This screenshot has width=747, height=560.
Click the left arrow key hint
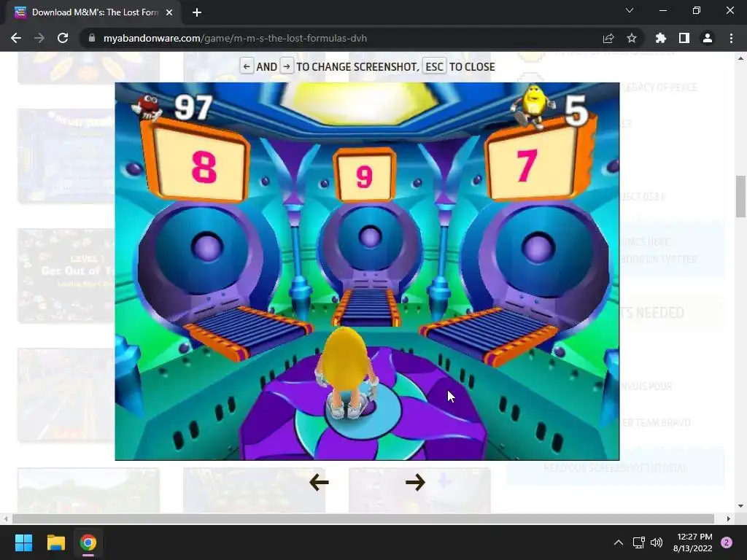247,66
